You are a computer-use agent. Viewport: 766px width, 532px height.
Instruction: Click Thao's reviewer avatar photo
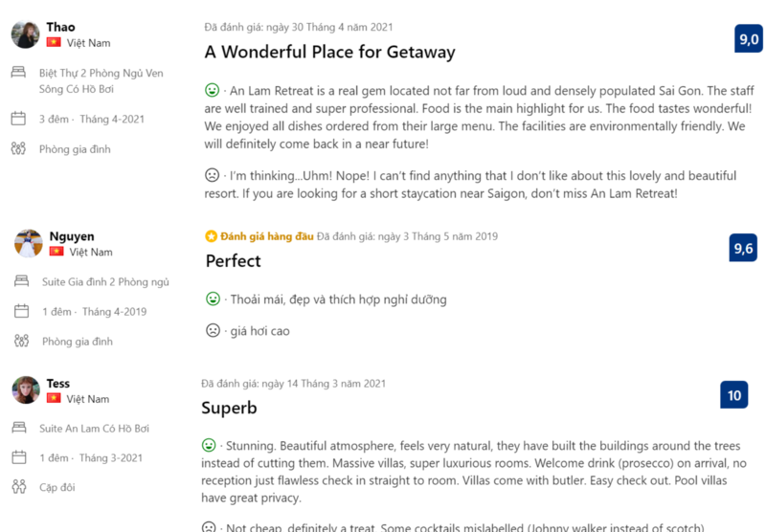point(25,34)
